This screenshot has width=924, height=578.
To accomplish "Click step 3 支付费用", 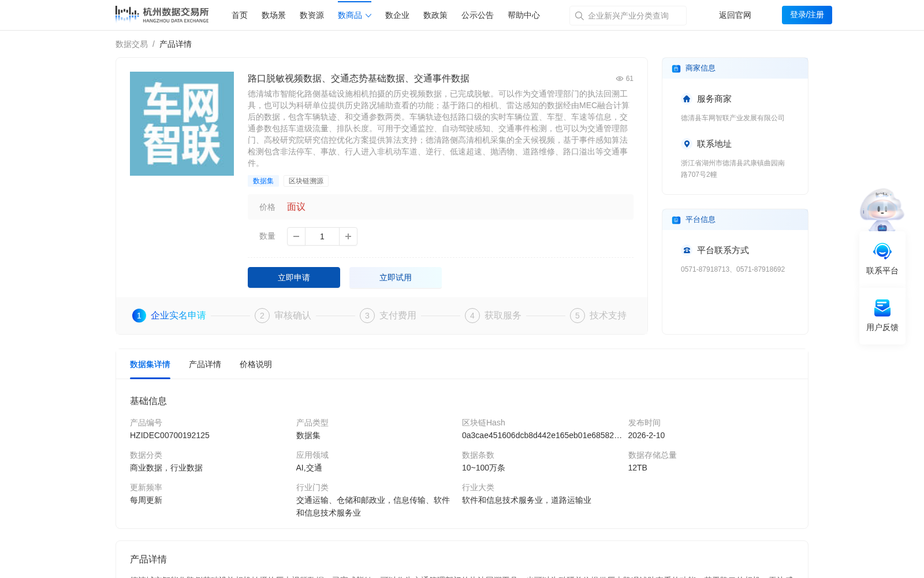I will tap(388, 316).
